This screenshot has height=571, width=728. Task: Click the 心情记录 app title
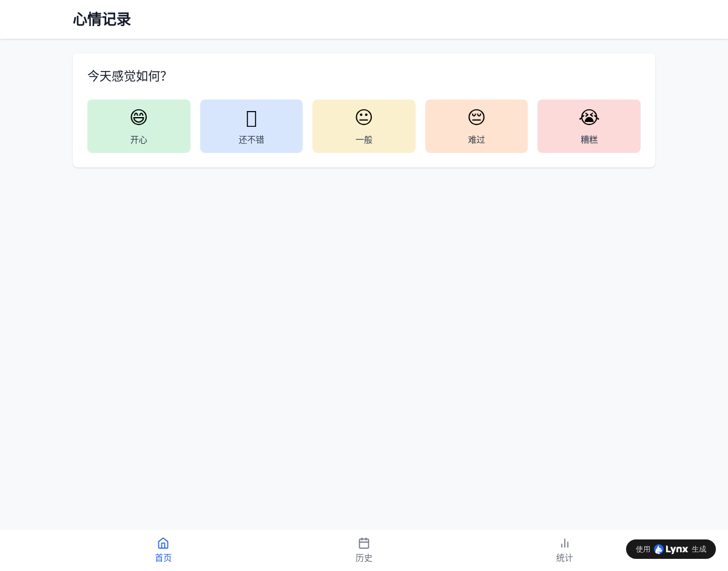102,19
